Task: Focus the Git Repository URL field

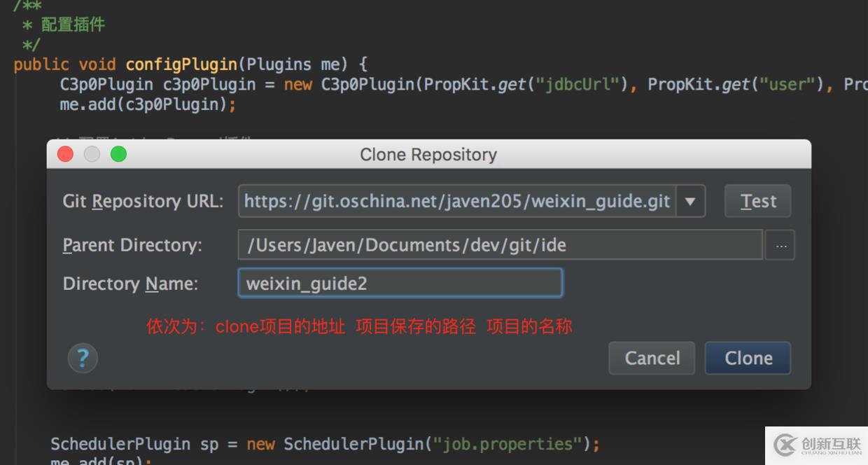Action: [x=457, y=202]
